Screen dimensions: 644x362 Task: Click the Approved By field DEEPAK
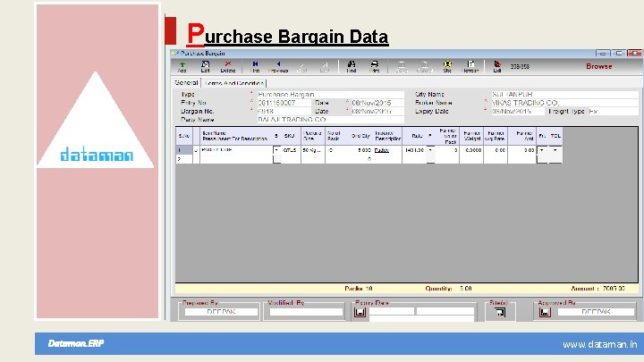point(596,312)
